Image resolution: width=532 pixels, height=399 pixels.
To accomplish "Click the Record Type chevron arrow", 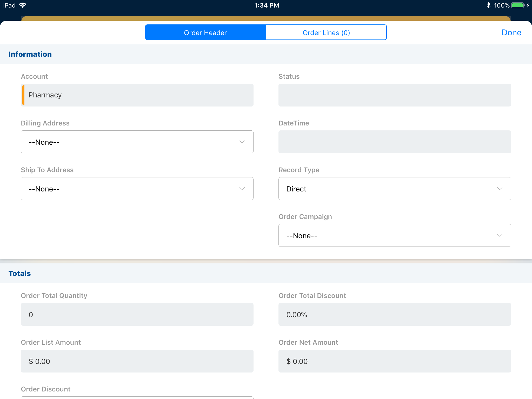I will tap(500, 189).
